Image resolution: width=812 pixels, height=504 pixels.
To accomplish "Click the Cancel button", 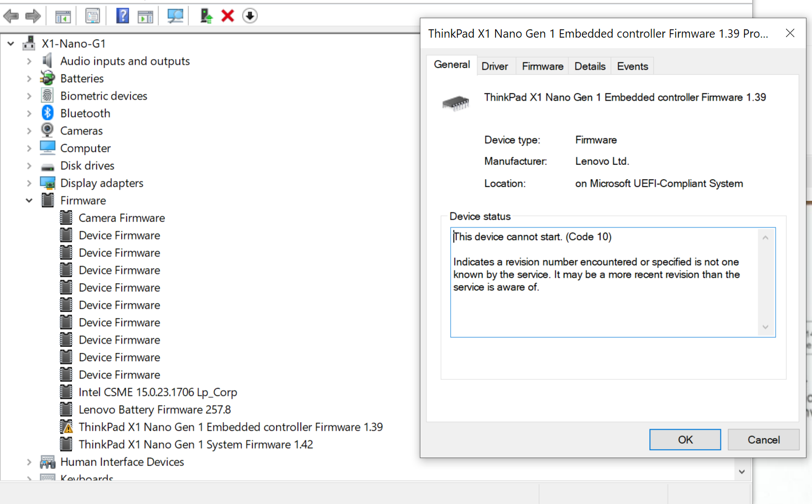I will [x=763, y=439].
